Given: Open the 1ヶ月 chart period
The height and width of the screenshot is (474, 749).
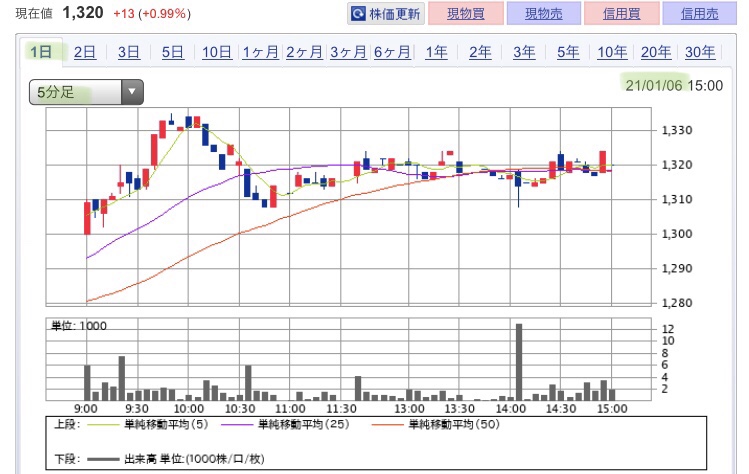Looking at the screenshot, I should 261,52.
